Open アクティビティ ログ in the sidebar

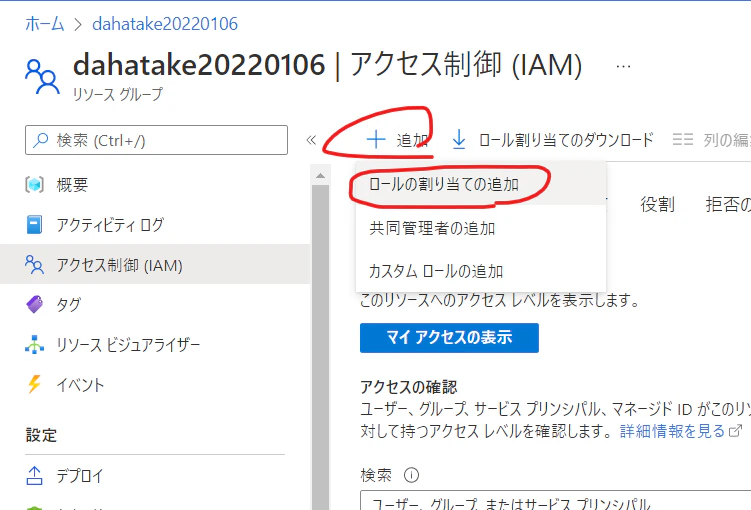click(155, 225)
